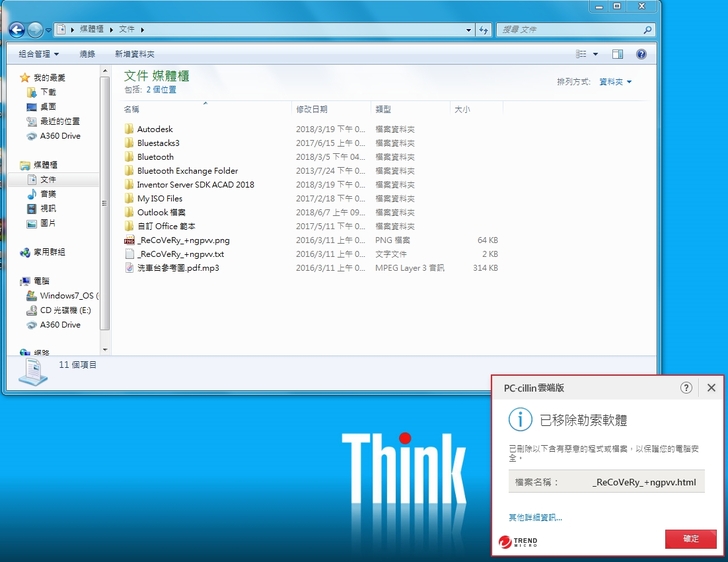Viewport: 728px width, 562px height.
Task: Click the info icon beside 已移除勒索軟體
Action: 520,420
